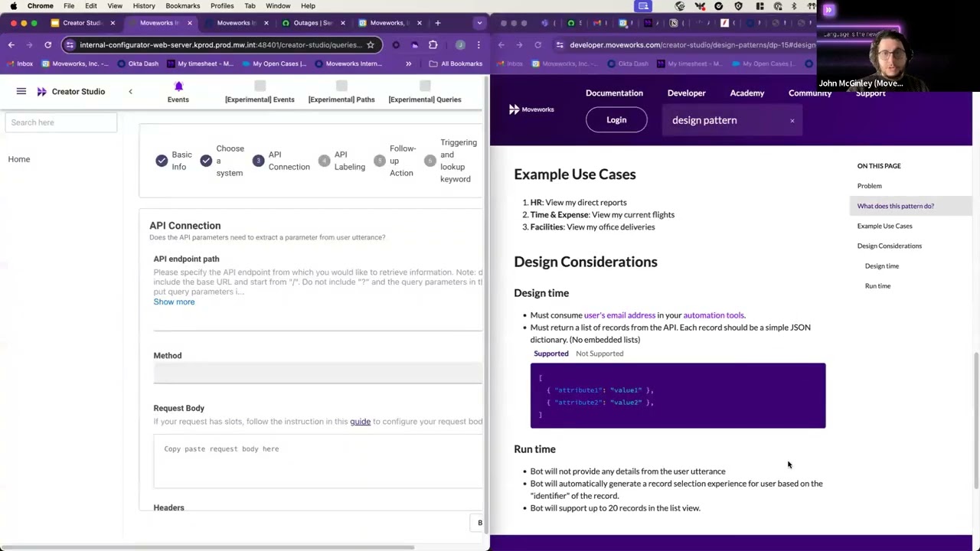Jump to Run time section link

coord(877,285)
